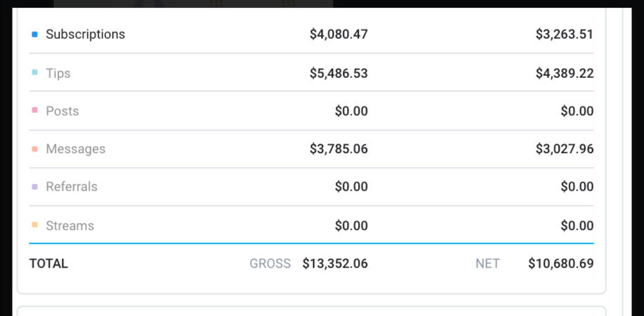Click the pink Posts color dot
The image size is (644, 316).
(x=34, y=110)
